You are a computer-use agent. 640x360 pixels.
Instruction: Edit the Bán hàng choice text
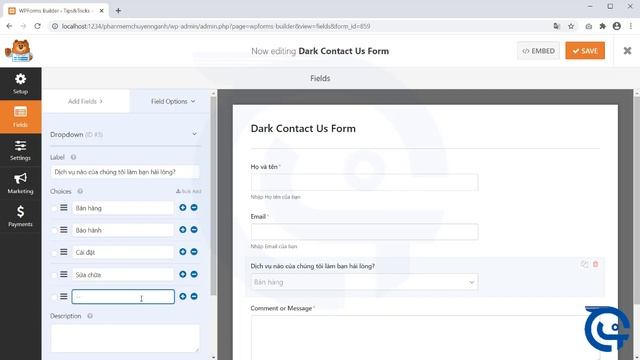point(123,208)
